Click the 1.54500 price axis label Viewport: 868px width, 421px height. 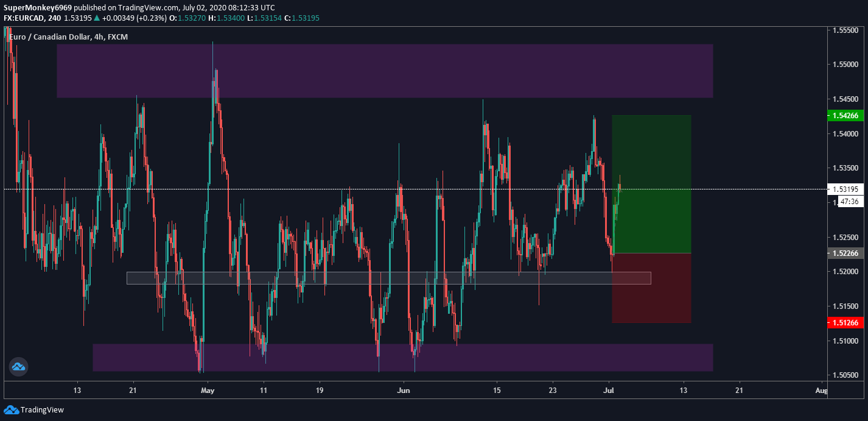[x=845, y=99]
